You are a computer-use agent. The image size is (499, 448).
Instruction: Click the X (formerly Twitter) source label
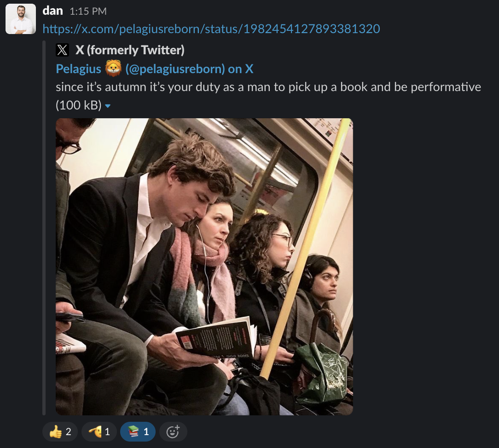coord(129,50)
